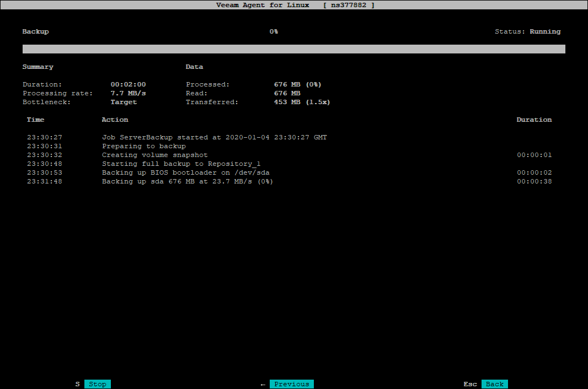Click the timestamp 23:30:53
This screenshot has height=389, width=588.
[x=45, y=173]
